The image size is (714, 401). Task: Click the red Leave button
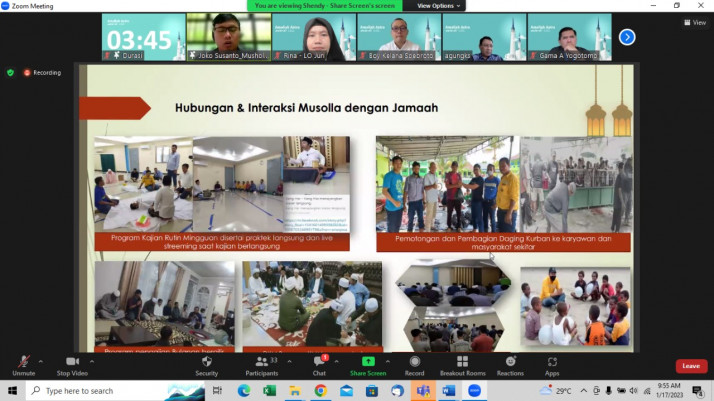point(690,366)
